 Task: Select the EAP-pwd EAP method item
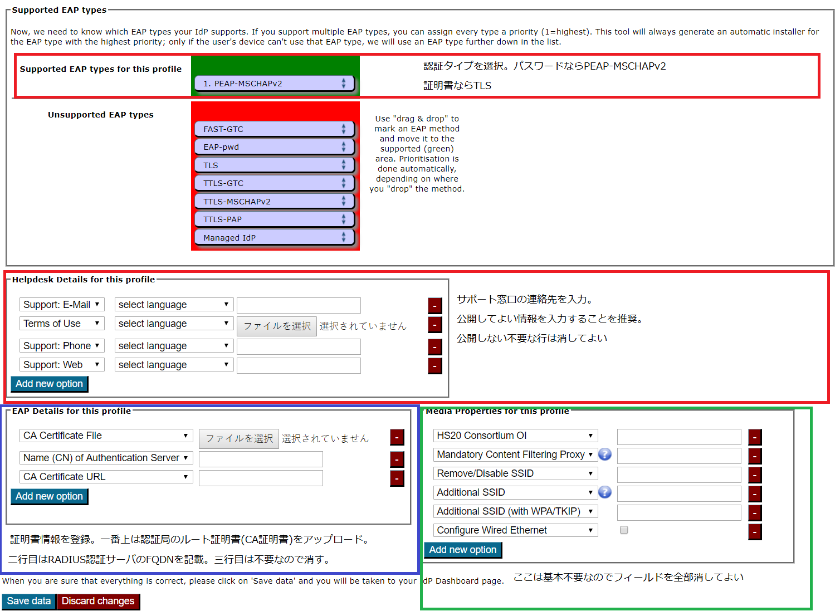click(275, 147)
